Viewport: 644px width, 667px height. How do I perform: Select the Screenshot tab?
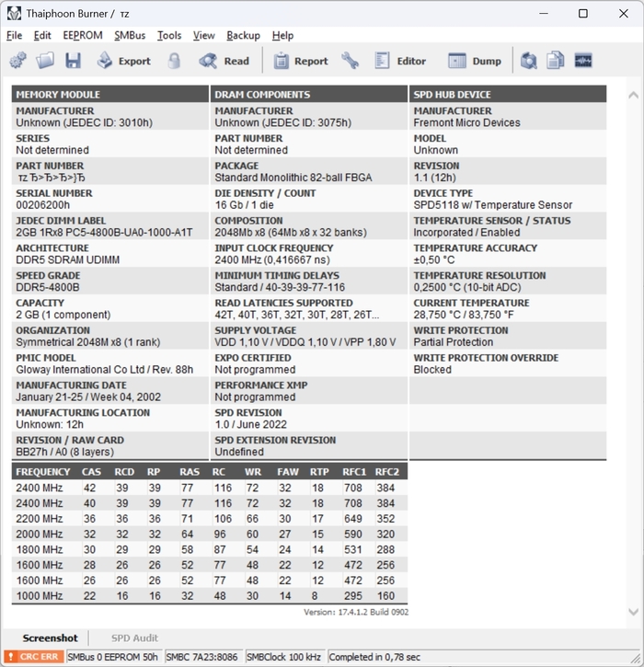(52, 638)
